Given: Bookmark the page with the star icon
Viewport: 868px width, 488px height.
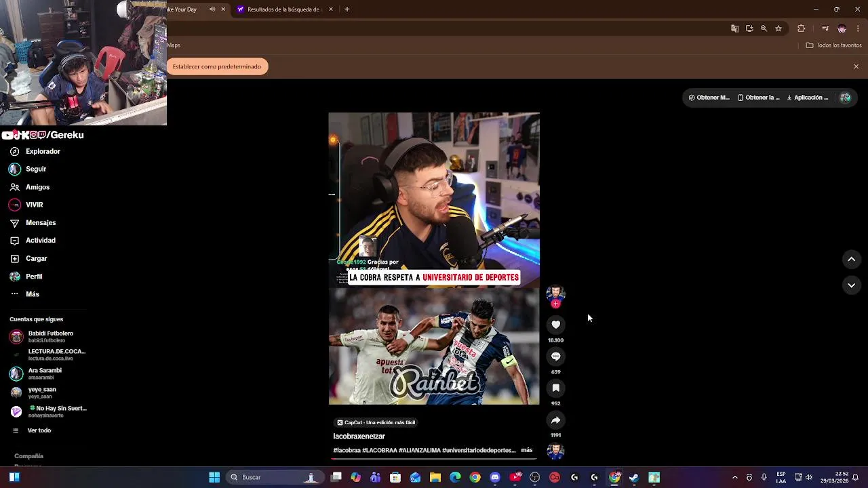Looking at the screenshot, I should click(x=778, y=28).
